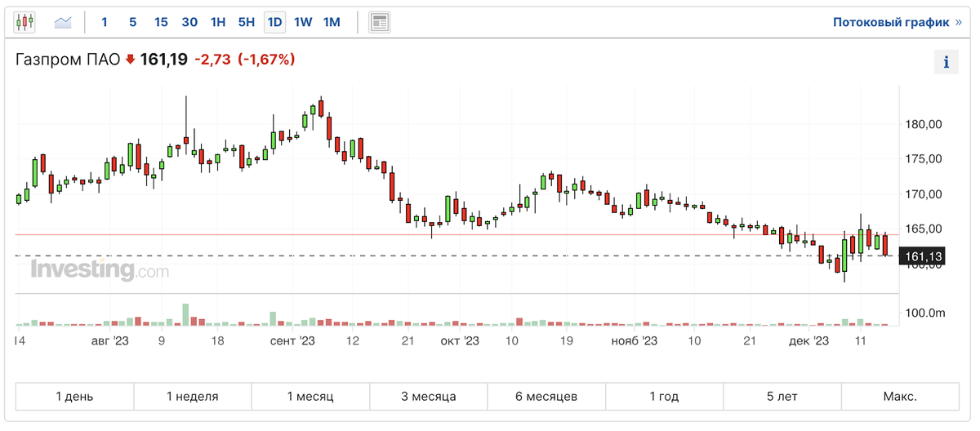Choose the 5 лет range tab
The width and height of the screenshot is (980, 431).
coord(782,397)
